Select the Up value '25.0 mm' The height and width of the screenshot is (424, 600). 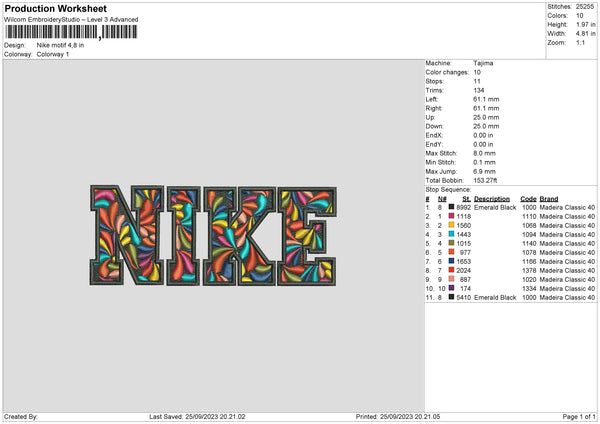tap(486, 117)
